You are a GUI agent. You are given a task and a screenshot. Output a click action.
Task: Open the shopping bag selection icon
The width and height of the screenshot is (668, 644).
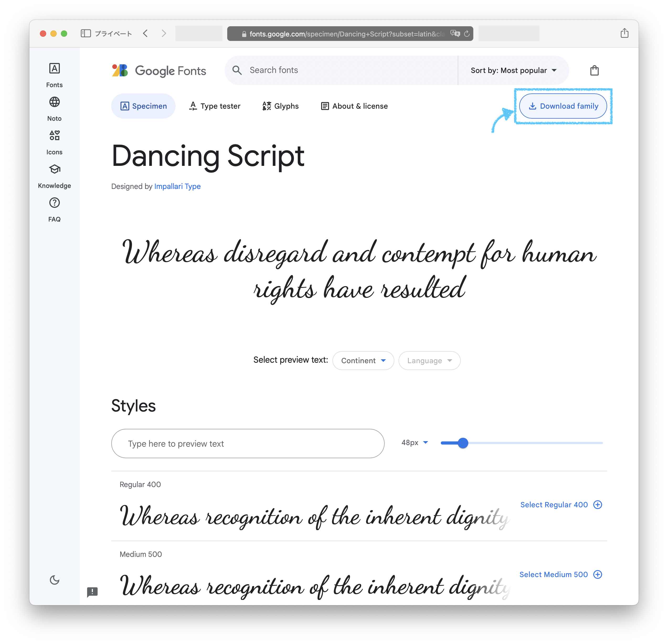coord(594,71)
